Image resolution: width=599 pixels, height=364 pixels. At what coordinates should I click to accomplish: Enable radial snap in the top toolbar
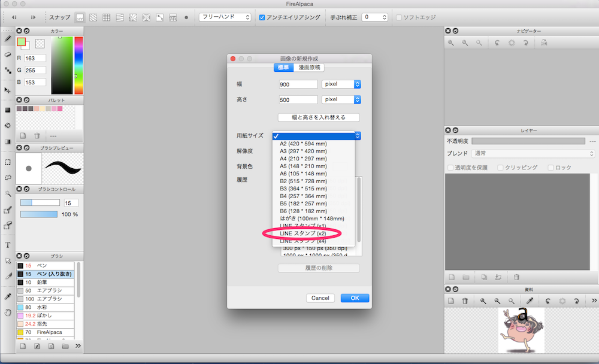pyautogui.click(x=133, y=17)
